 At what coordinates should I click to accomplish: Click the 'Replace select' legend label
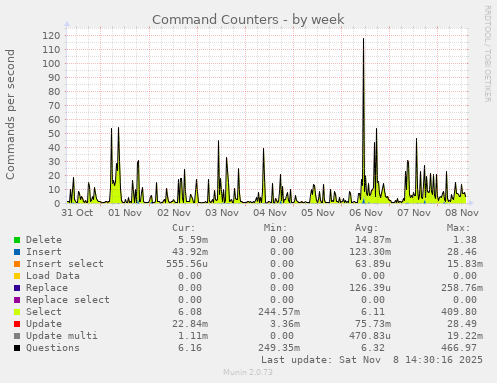pyautogui.click(x=68, y=300)
